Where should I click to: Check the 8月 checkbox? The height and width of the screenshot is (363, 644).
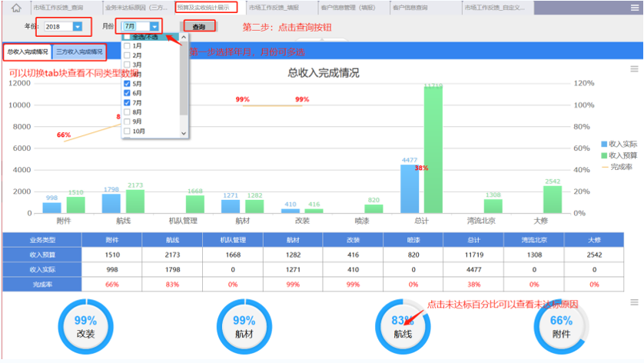coord(127,112)
